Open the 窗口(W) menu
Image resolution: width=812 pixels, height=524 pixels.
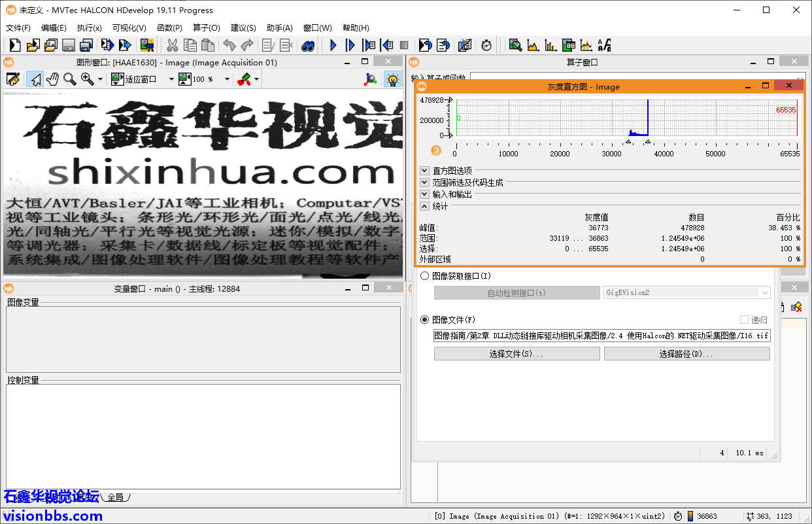coord(318,27)
